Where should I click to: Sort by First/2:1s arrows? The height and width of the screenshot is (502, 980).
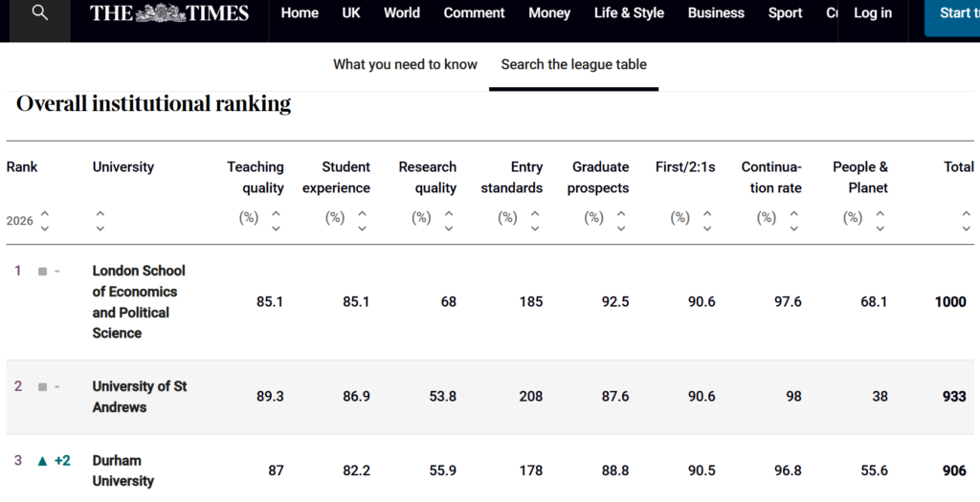click(706, 221)
